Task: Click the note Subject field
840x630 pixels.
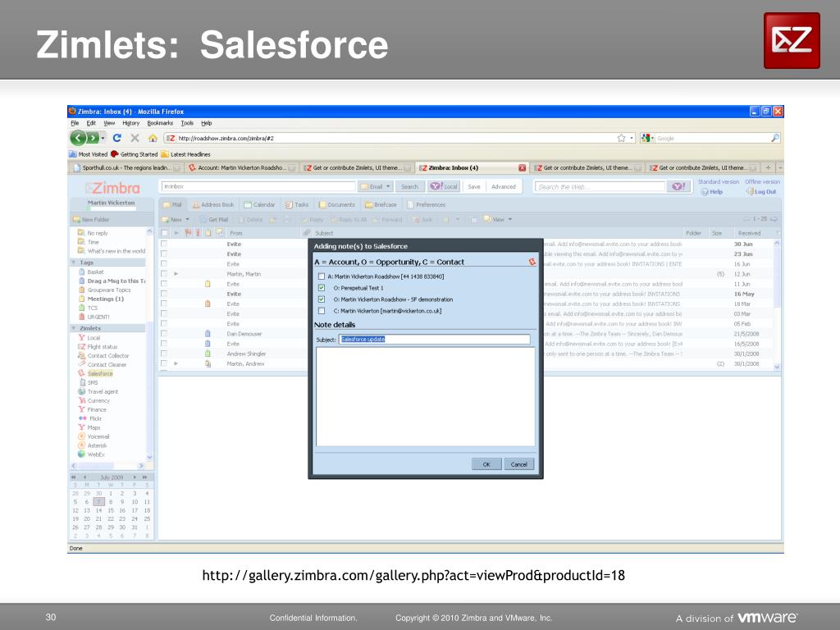Action: tap(435, 339)
